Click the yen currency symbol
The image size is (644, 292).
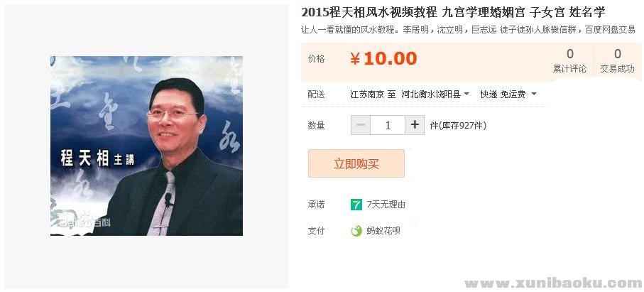(x=355, y=60)
